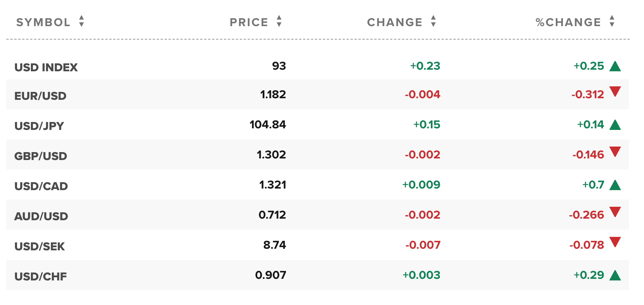Click red down arrow for AUD/USD
Viewport: 644px width, 305px height.
click(x=615, y=212)
